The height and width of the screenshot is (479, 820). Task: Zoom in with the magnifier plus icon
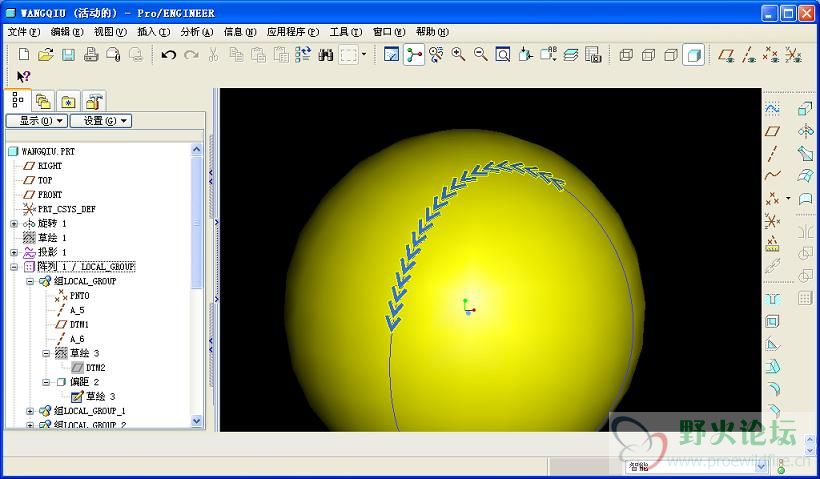459,54
